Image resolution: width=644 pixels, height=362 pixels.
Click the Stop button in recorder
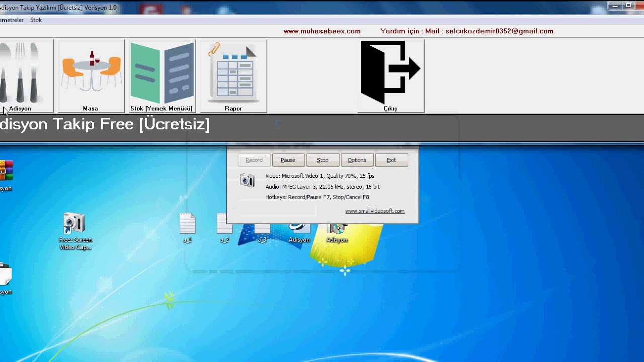coord(323,160)
